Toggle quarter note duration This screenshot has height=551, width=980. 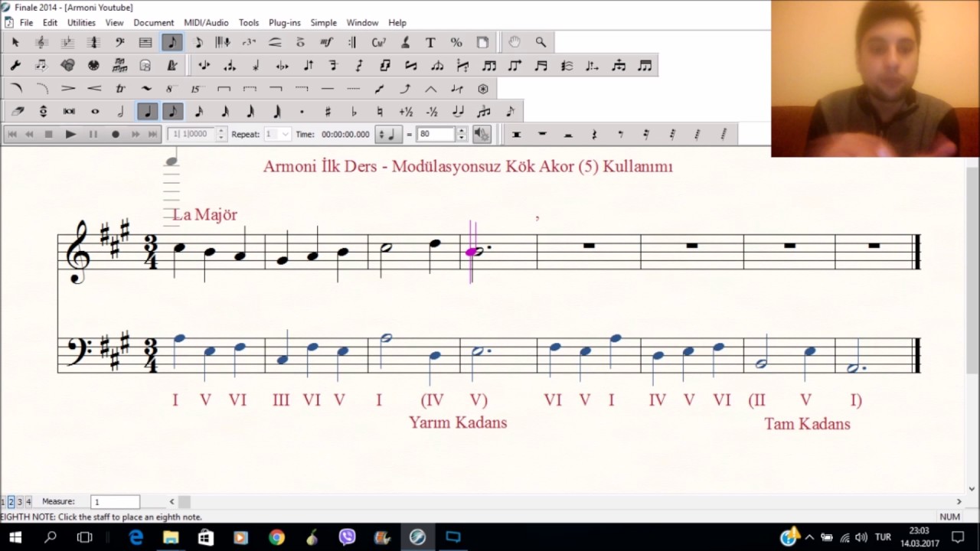click(147, 112)
